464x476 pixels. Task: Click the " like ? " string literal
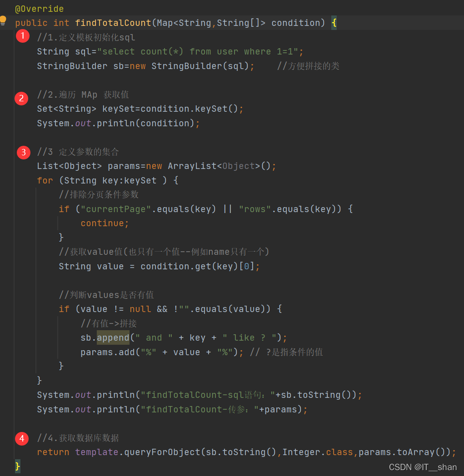[249, 338]
